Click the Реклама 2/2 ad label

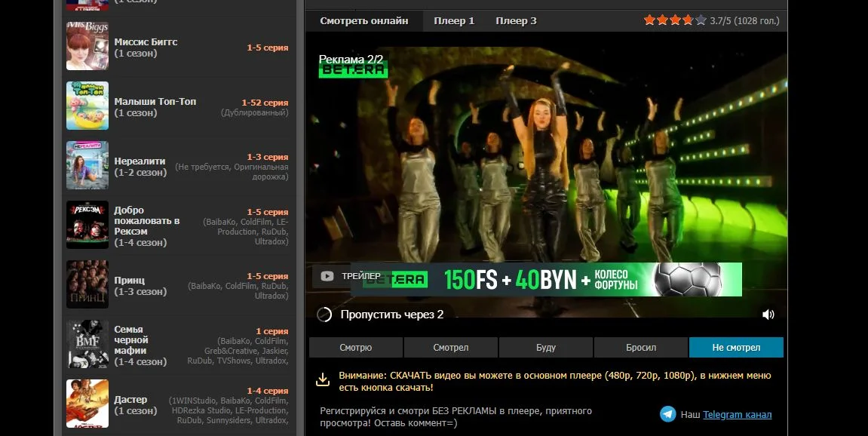click(x=351, y=59)
